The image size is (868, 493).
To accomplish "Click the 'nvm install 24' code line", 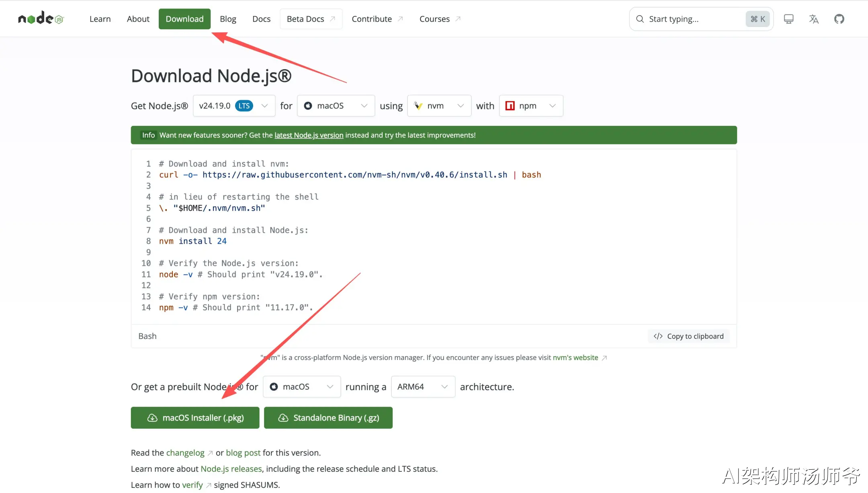I will pos(193,241).
